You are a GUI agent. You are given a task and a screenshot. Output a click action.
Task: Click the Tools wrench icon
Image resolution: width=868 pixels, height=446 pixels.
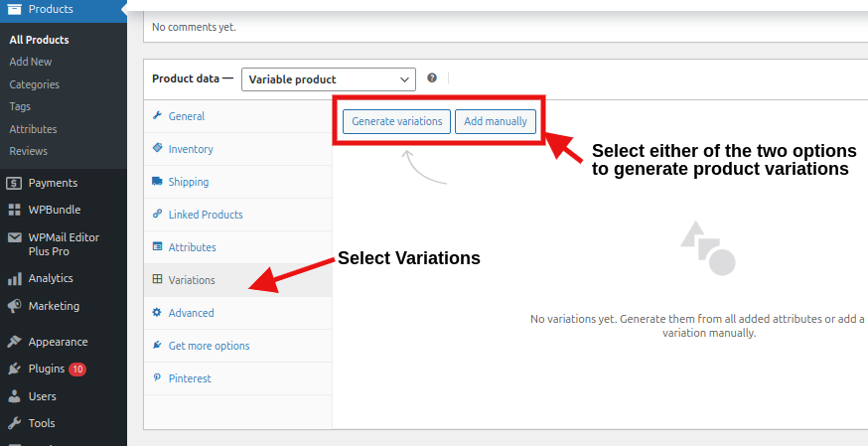[15, 423]
